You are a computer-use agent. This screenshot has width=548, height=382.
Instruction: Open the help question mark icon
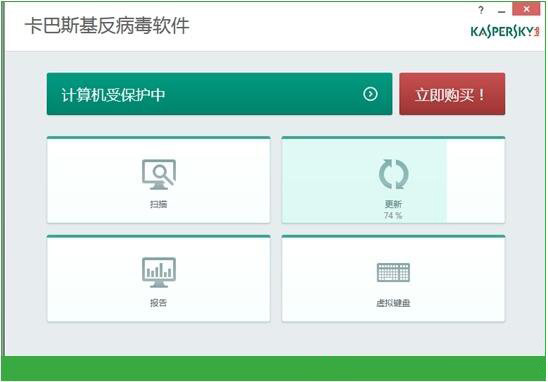(x=481, y=10)
